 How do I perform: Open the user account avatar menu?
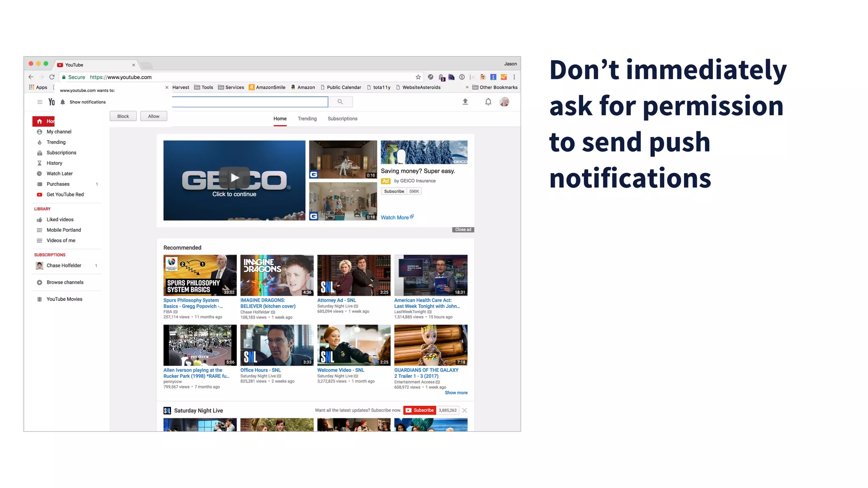coord(504,102)
